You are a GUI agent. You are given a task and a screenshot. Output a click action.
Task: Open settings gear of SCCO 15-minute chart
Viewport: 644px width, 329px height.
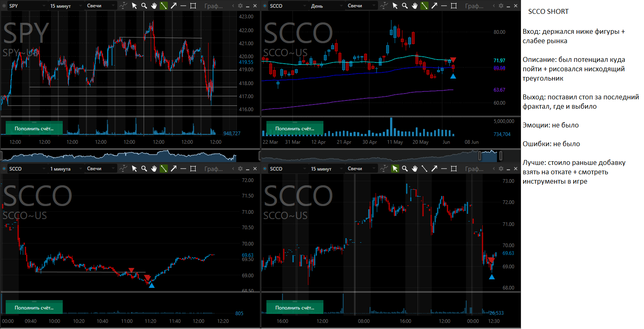coord(501,169)
